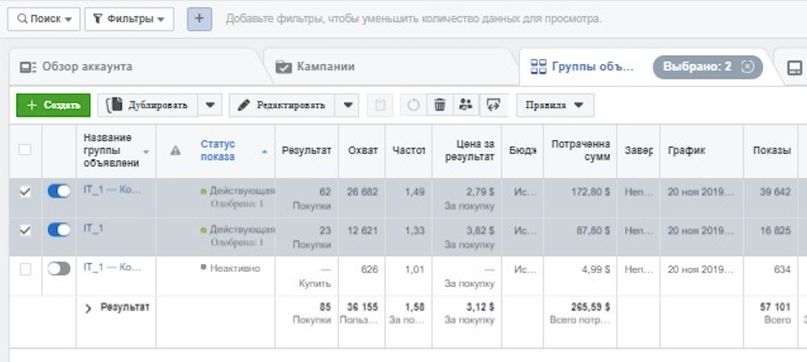Expand the Дублировать dropdown arrow

[x=210, y=105]
